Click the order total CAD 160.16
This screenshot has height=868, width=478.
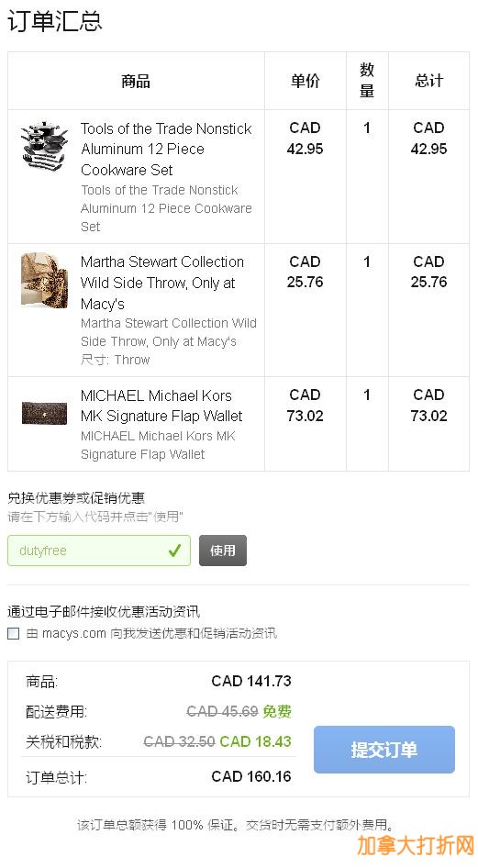tap(251, 776)
